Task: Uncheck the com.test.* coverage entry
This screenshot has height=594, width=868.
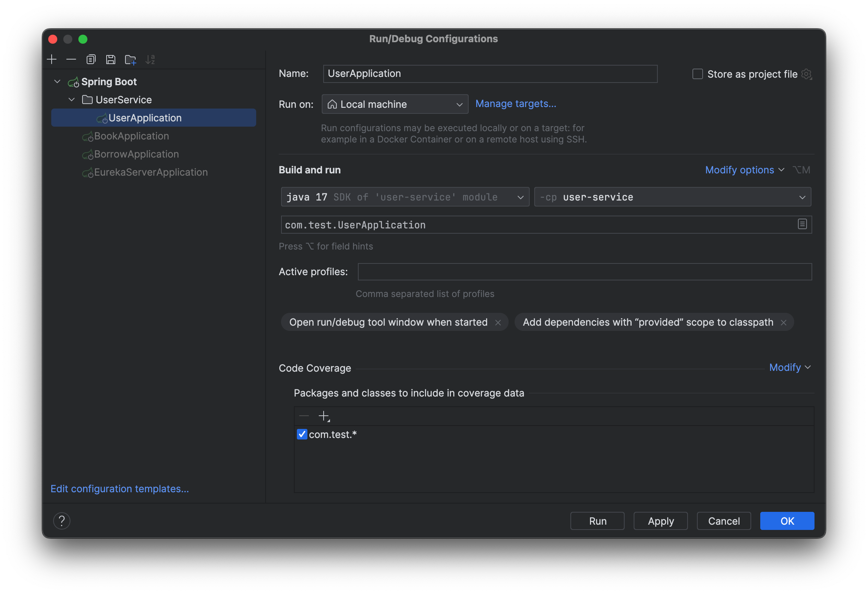Action: pos(302,434)
